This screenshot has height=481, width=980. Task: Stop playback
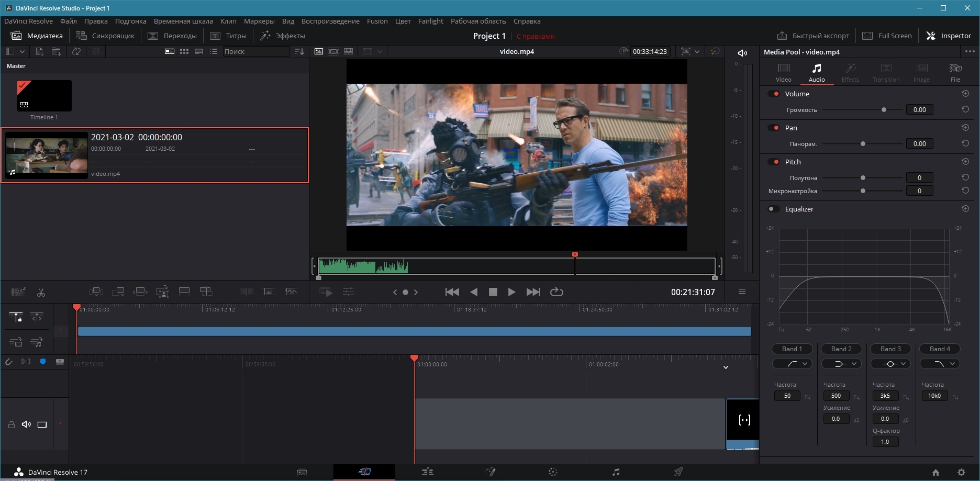click(493, 292)
